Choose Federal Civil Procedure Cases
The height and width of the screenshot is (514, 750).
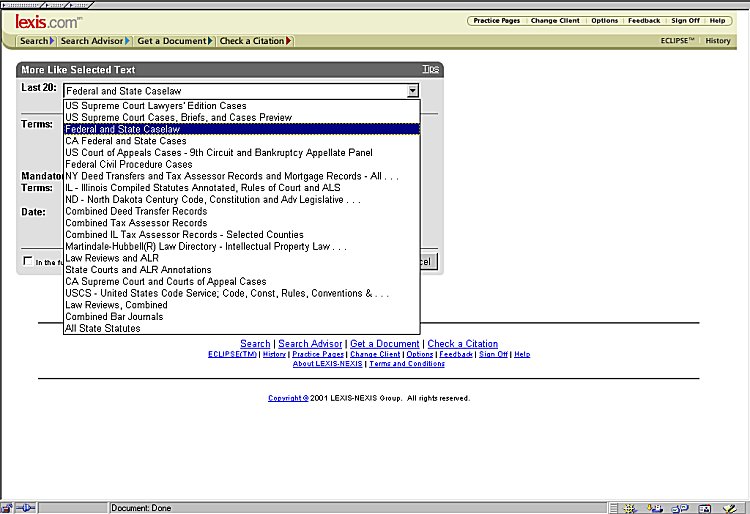pos(242,164)
